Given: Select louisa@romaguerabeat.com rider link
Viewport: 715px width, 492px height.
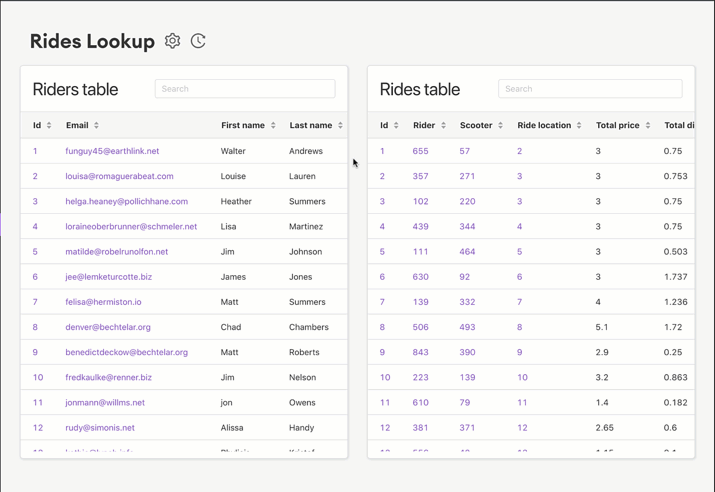Looking at the screenshot, I should pyautogui.click(x=119, y=176).
